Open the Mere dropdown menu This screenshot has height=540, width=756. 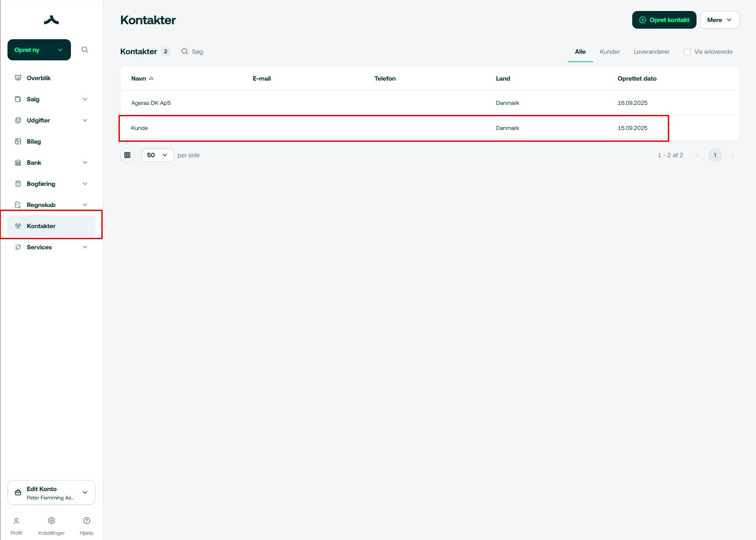[719, 20]
